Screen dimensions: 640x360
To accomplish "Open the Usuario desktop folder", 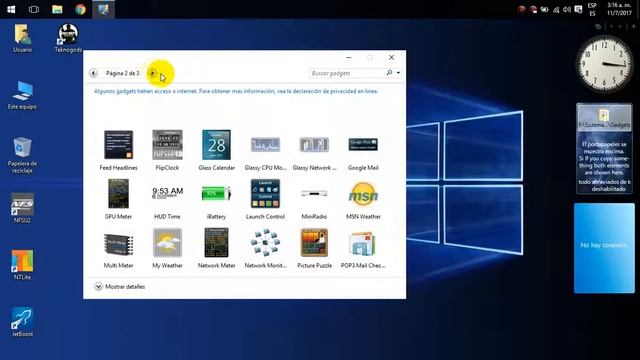I will tap(22, 38).
